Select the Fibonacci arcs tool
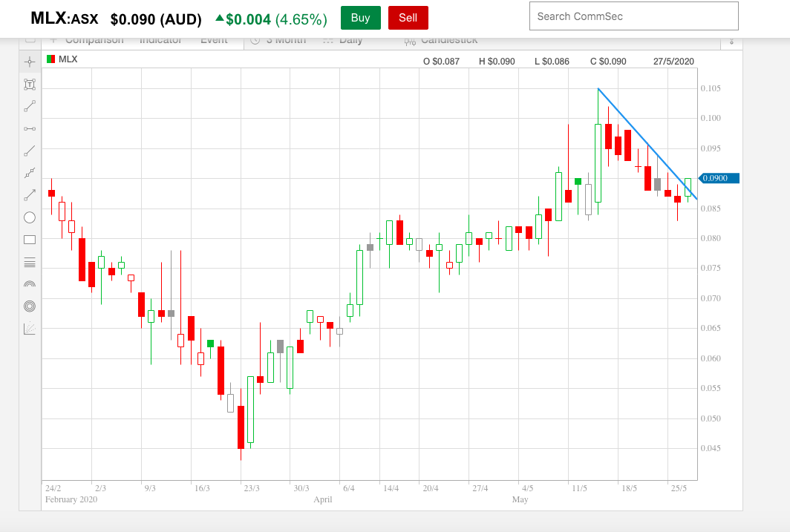The height and width of the screenshot is (532, 790). (30, 284)
